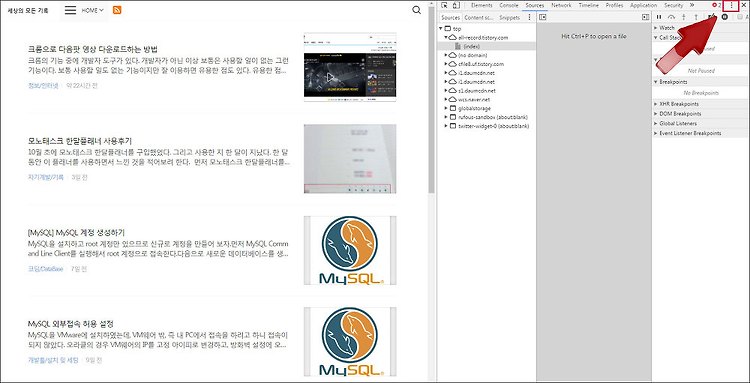Image resolution: width=750 pixels, height=383 pixels.
Task: Click Step out of current function
Action: tap(695, 17)
